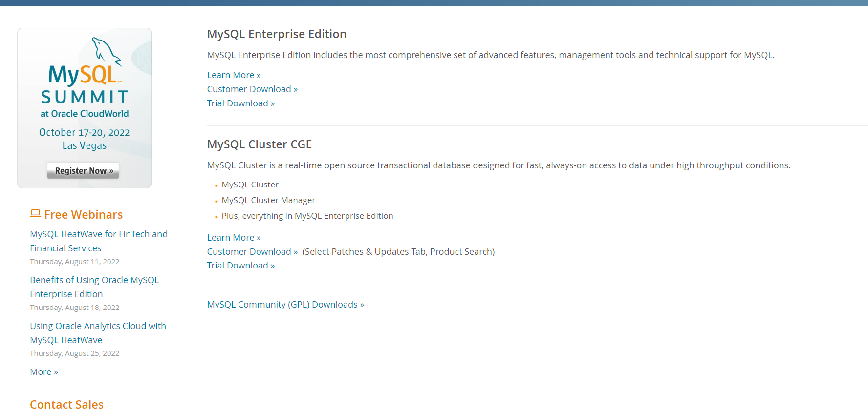
Task: Open Using Oracle Analytics Cloud webinar link
Action: 98,333
